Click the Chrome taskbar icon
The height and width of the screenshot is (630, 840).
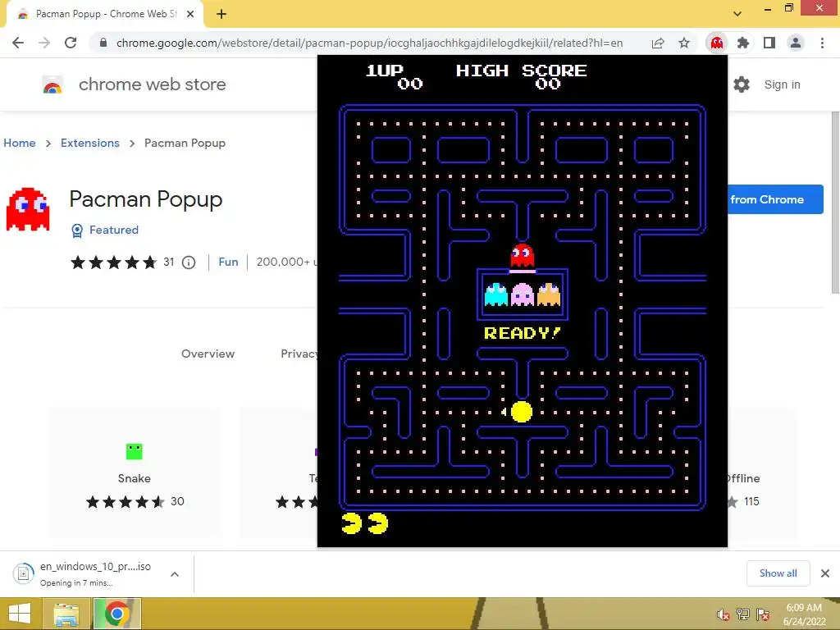point(117,614)
